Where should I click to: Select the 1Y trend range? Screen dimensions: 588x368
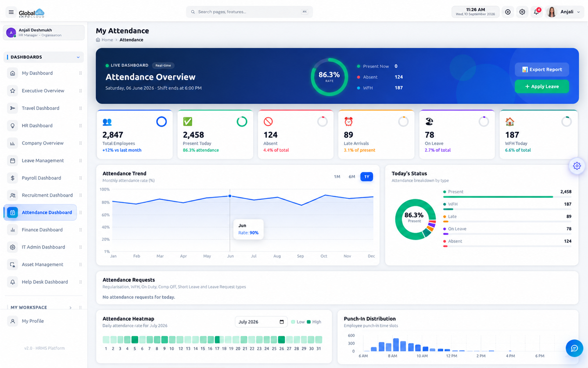pos(366,177)
